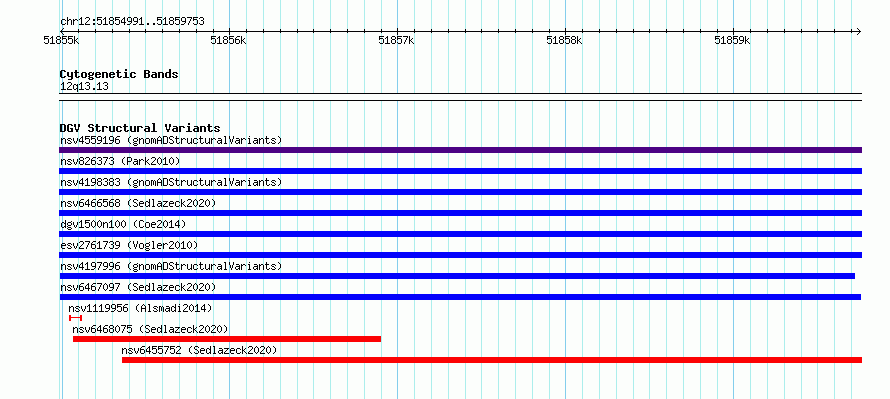Select the dark purple nsv4559196 variant bar
The width and height of the screenshot is (890, 399).
point(460,150)
